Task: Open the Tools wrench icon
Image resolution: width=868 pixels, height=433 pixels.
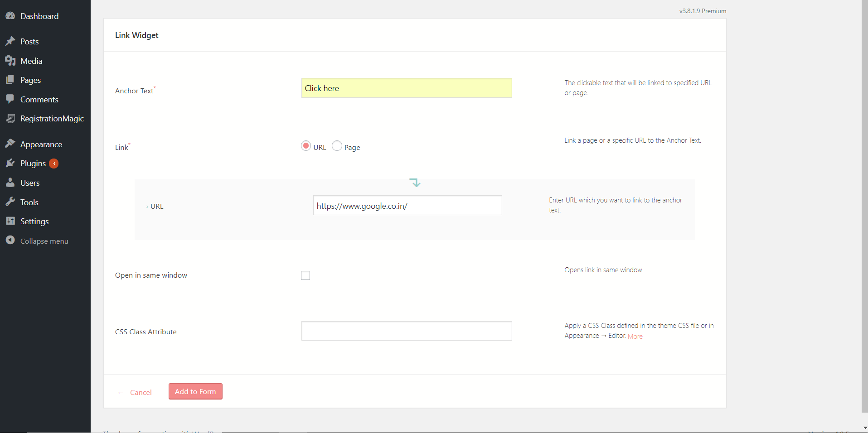Action: [10, 202]
